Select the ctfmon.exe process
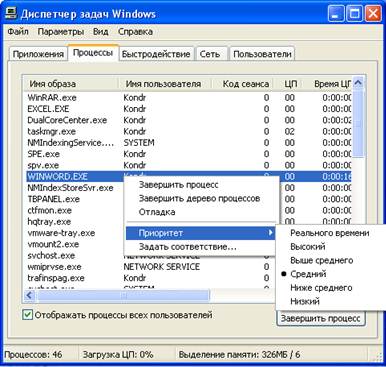 coord(49,210)
